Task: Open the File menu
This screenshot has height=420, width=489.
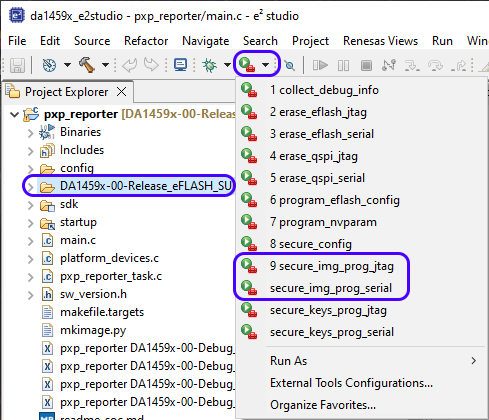Action: [17, 41]
